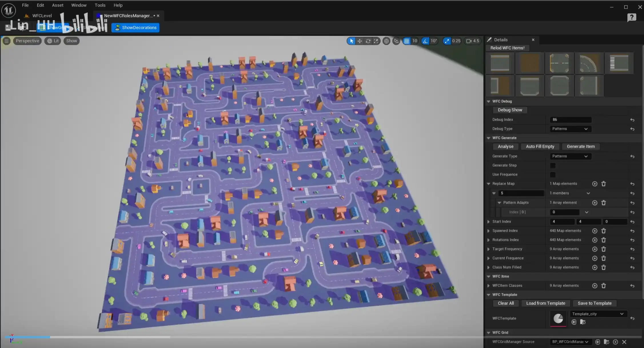Click the camera speed icon

point(469,41)
